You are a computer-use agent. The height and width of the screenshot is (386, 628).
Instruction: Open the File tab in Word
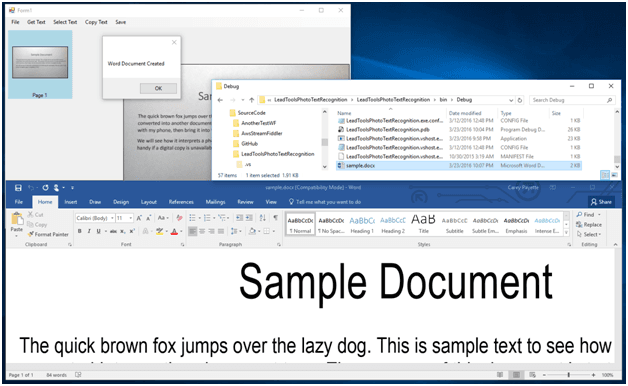(19, 202)
